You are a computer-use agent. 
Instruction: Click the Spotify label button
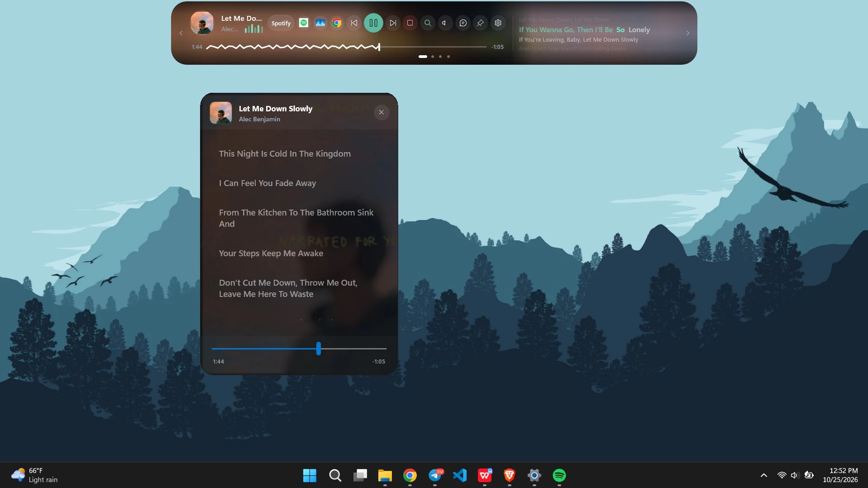[281, 23]
